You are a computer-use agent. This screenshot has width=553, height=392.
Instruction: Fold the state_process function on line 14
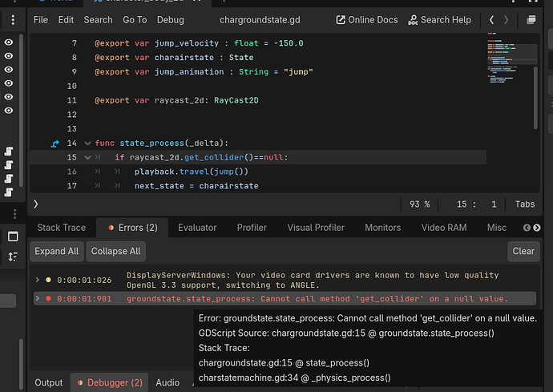[87, 143]
